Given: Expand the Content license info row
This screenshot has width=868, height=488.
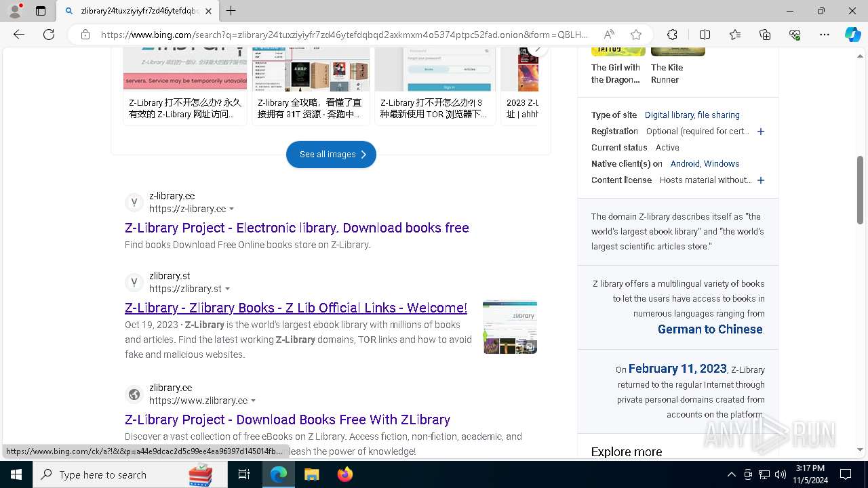Looking at the screenshot, I should pos(761,180).
